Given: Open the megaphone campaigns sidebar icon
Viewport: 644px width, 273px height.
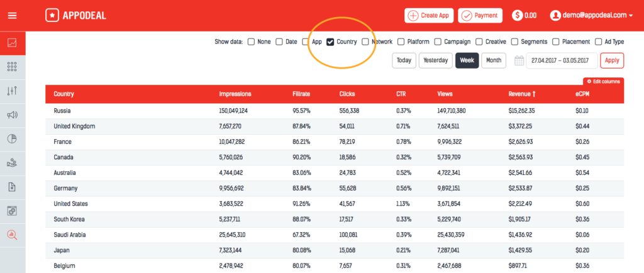Looking at the screenshot, I should coord(12,114).
